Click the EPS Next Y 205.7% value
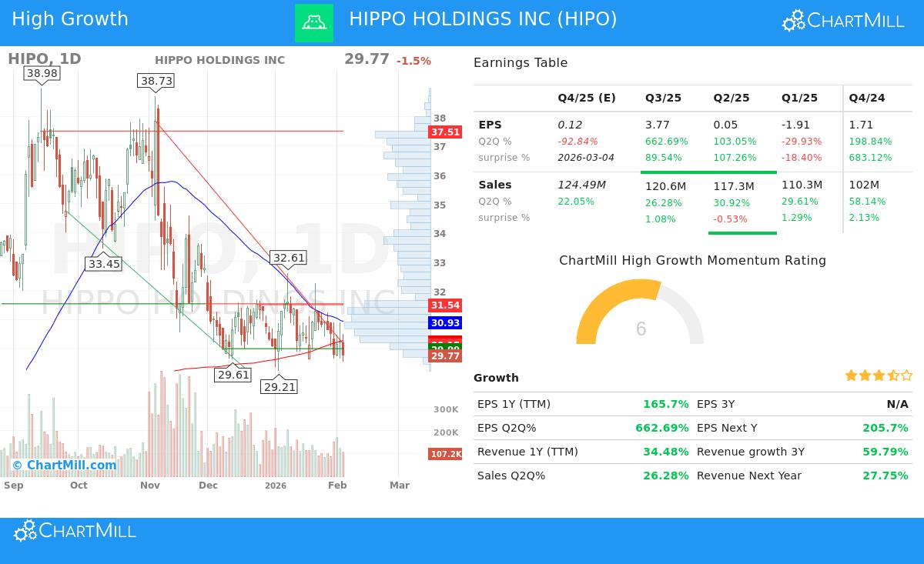Viewport: 924px width, 564px height. click(x=885, y=428)
